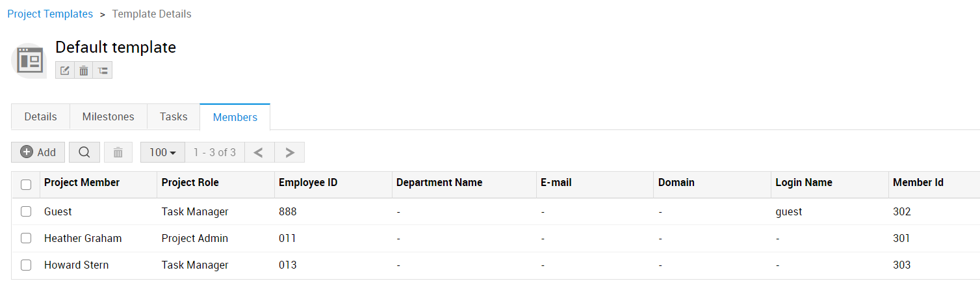
Task: Open the 100 rows-per-page dropdown
Action: pyautogui.click(x=162, y=152)
